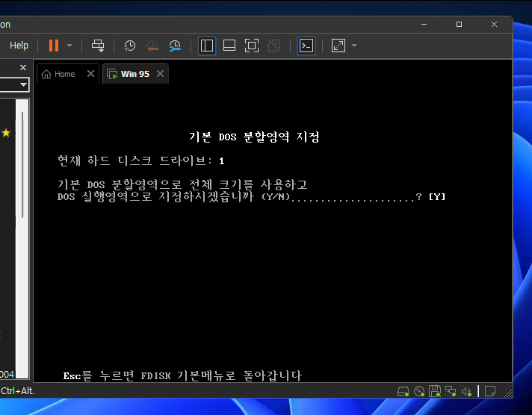Expand the stretch options dropdown arrow
532x415 pixels.
354,46
